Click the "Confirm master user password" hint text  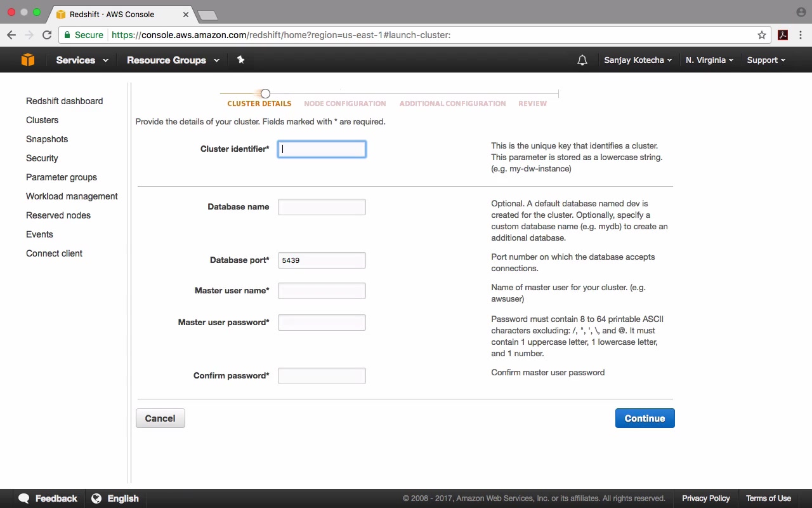[x=548, y=373]
